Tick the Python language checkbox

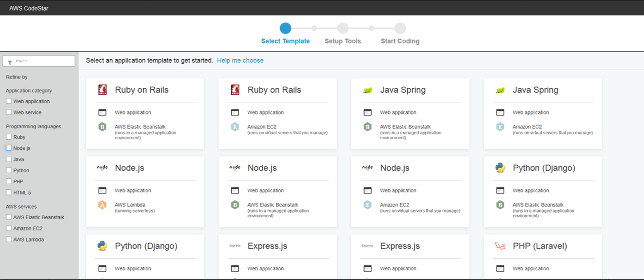point(9,171)
